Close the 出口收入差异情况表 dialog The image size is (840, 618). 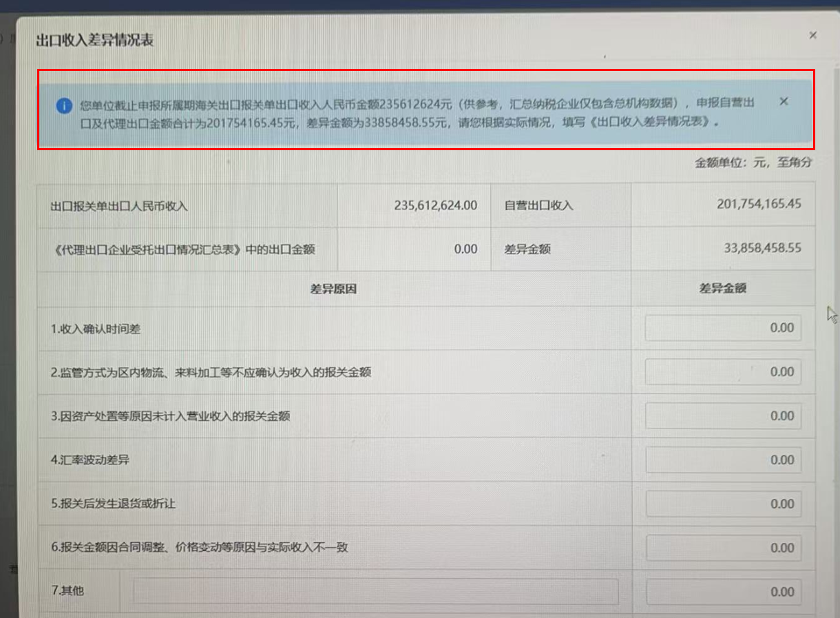click(x=812, y=35)
